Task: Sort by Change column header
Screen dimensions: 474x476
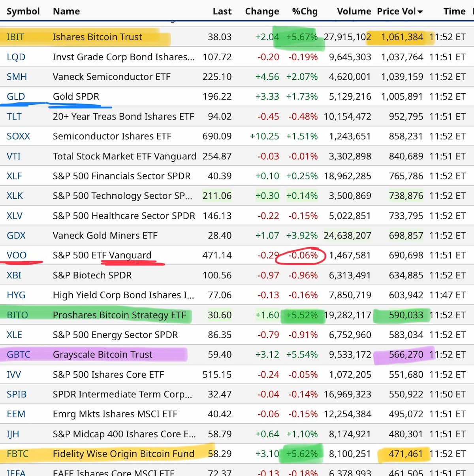Action: coord(262,11)
